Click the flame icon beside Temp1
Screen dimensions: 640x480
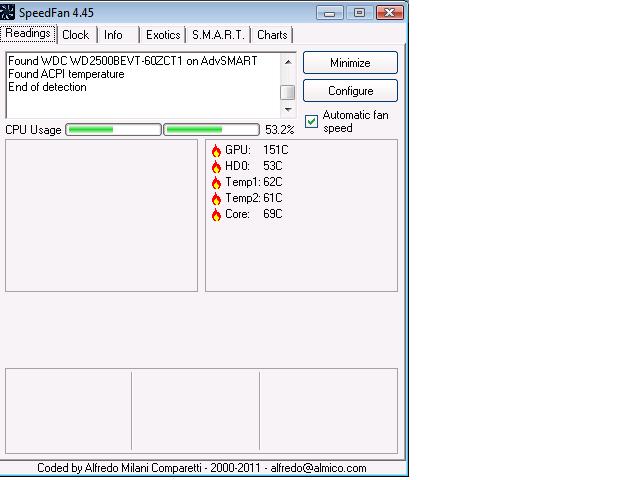[216, 182]
